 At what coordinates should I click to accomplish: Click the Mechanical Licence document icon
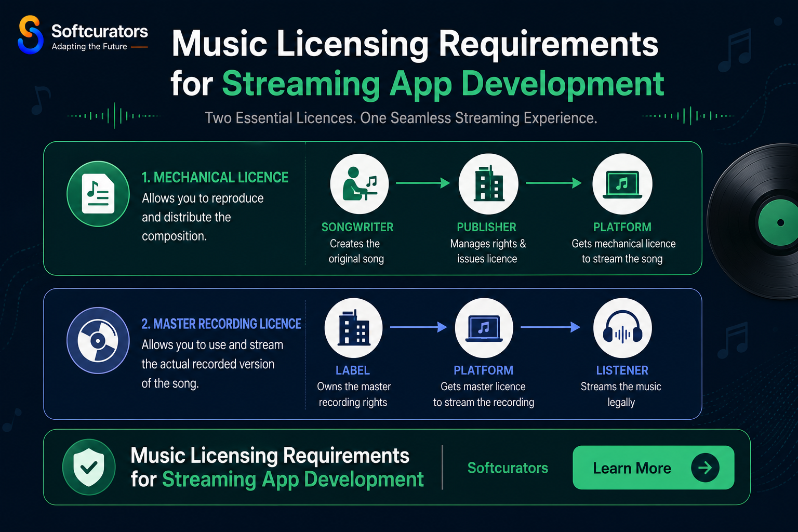click(x=98, y=194)
